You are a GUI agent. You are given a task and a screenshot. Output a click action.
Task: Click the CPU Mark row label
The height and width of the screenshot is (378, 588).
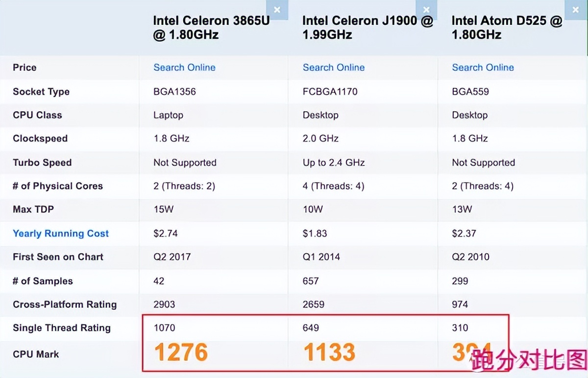point(36,354)
